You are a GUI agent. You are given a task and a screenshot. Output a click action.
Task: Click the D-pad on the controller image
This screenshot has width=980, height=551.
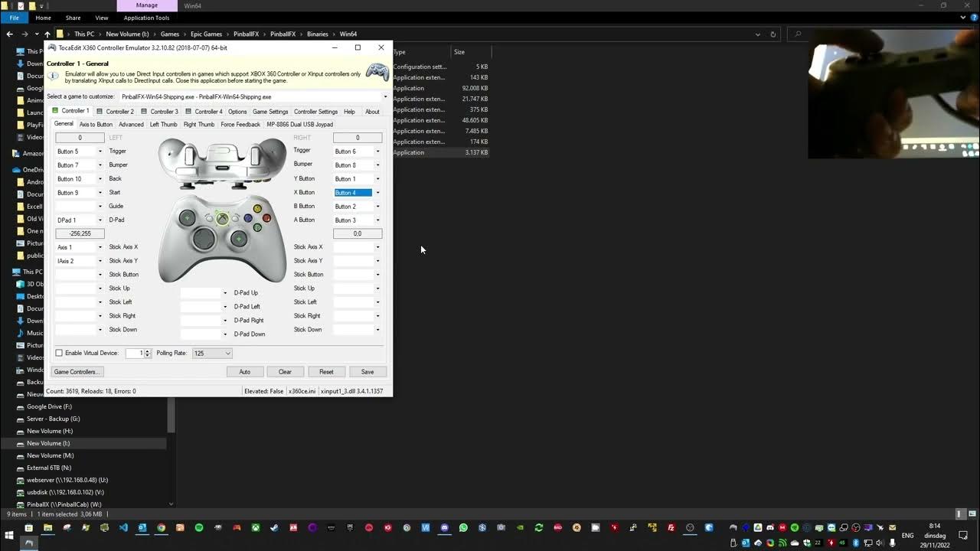[204, 240]
